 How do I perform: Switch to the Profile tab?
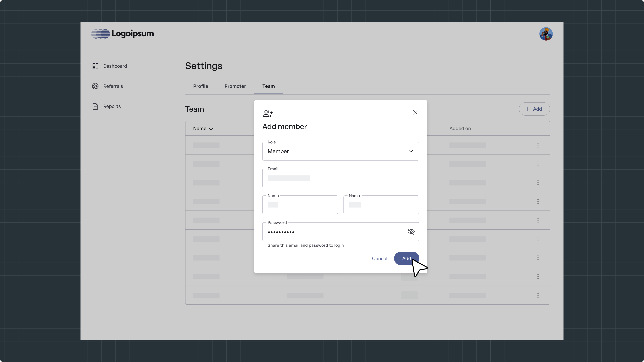tap(201, 86)
